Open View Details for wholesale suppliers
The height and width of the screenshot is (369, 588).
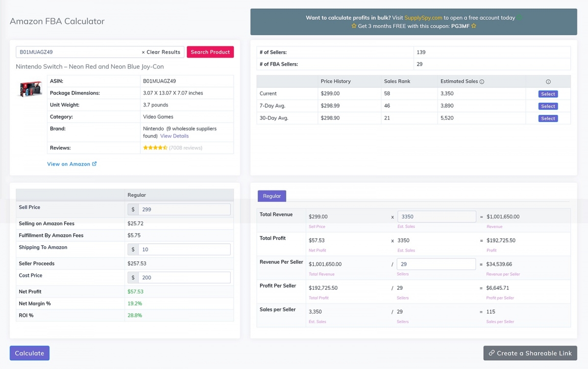coord(174,136)
